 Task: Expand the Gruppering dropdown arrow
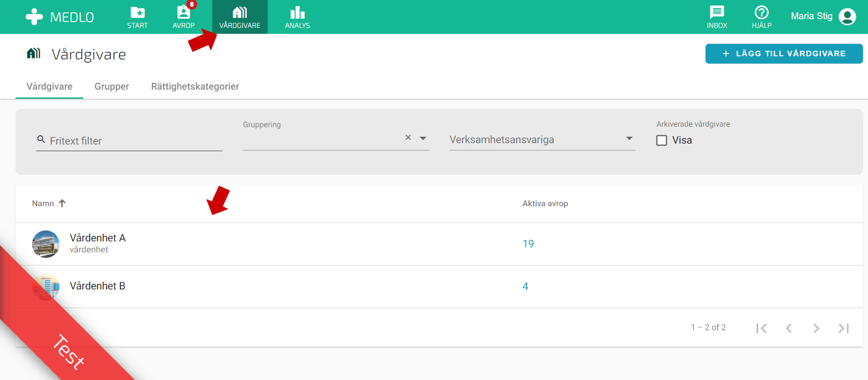[x=423, y=138]
